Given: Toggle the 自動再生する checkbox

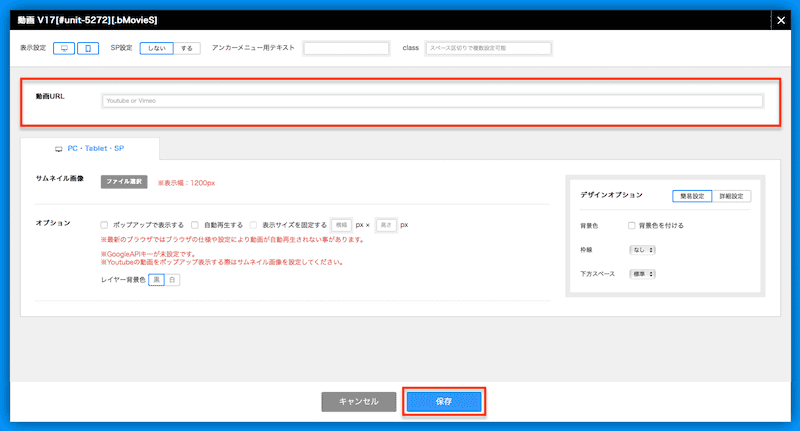Looking at the screenshot, I should click(x=195, y=225).
